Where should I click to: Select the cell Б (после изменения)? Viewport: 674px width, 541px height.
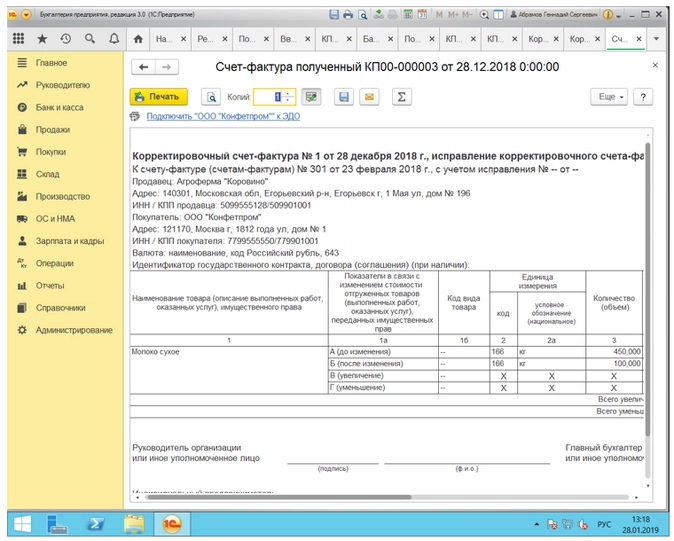pos(383,364)
